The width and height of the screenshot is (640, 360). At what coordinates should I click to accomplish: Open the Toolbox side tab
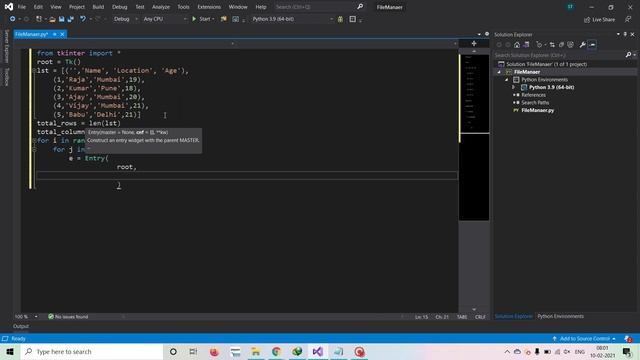click(x=6, y=77)
